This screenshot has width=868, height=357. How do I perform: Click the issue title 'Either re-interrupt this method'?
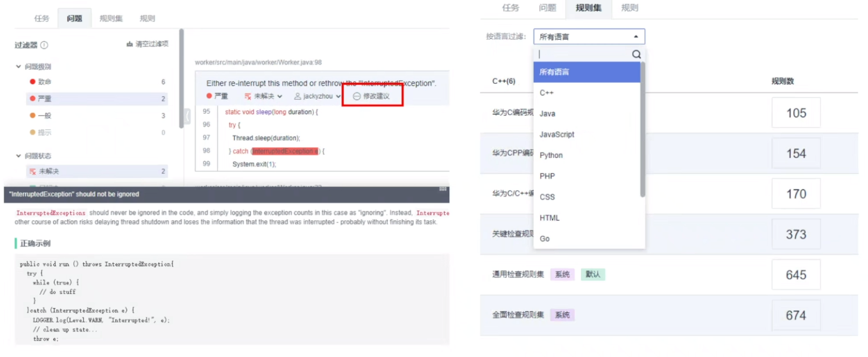click(x=321, y=83)
